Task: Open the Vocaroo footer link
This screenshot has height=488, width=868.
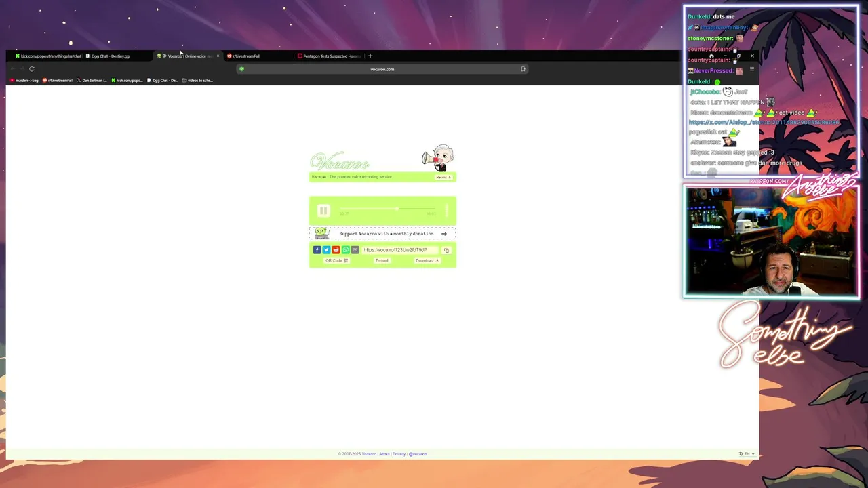Action: 369,454
